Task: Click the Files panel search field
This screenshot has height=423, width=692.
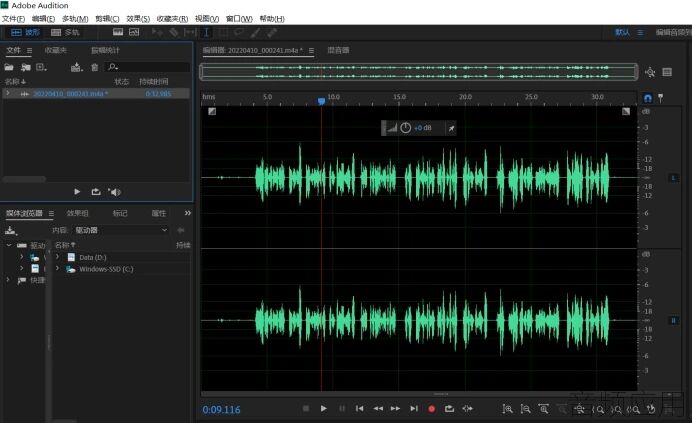Action: click(148, 67)
